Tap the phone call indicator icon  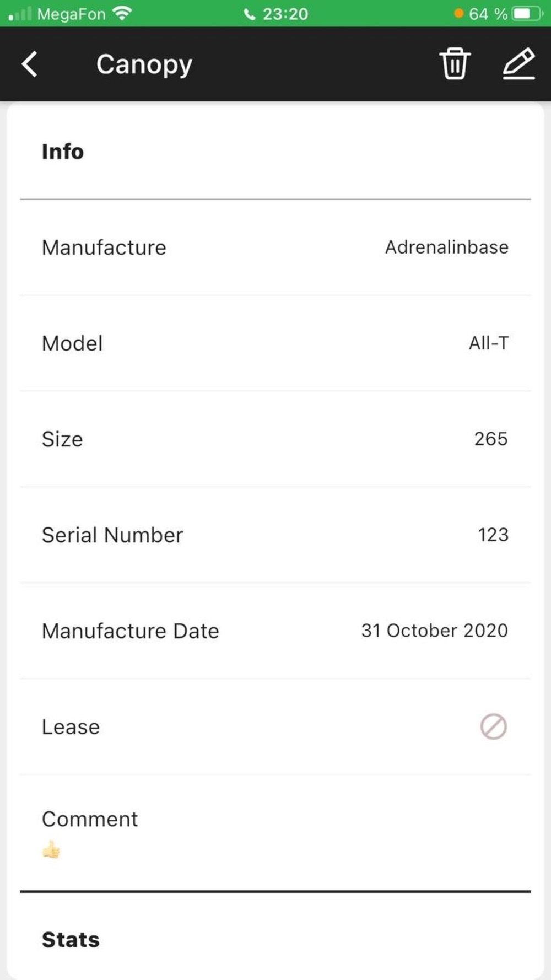pos(250,14)
